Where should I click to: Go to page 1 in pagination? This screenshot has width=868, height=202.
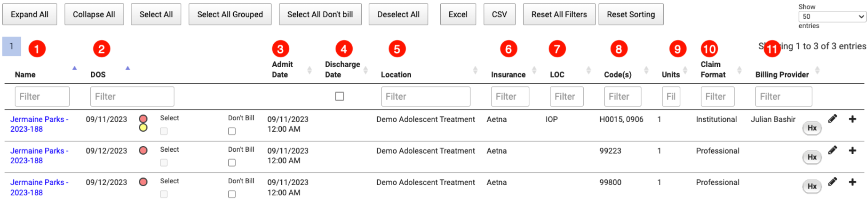(x=11, y=46)
